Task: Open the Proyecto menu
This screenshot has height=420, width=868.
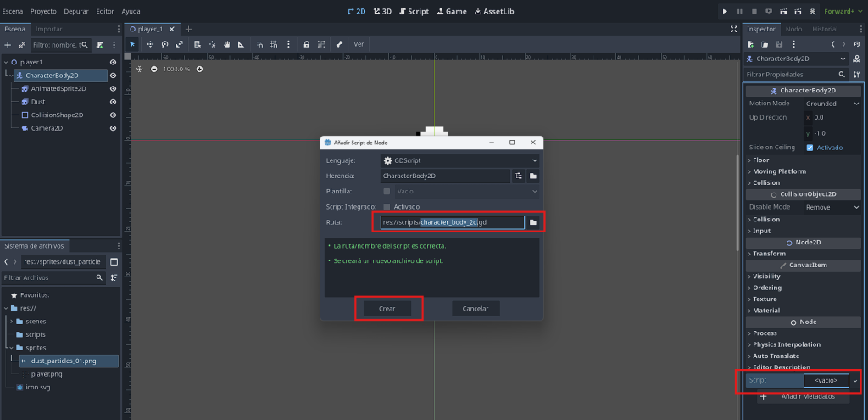Action: pos(43,11)
